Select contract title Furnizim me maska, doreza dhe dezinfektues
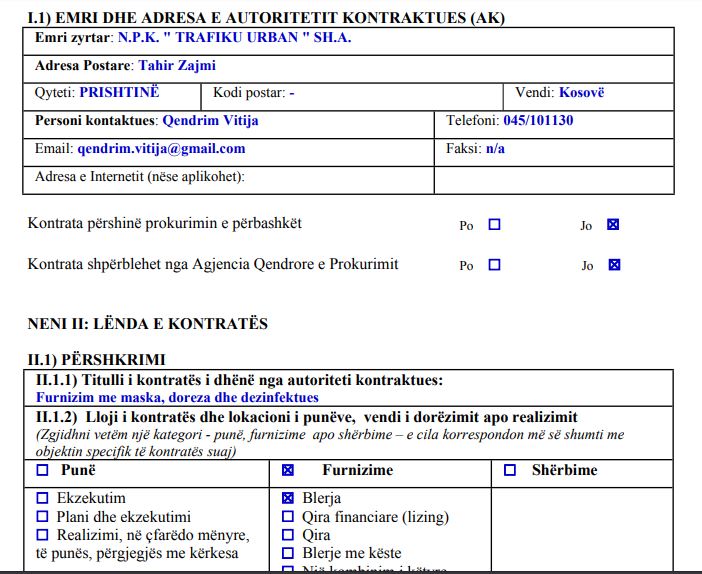 (x=177, y=398)
